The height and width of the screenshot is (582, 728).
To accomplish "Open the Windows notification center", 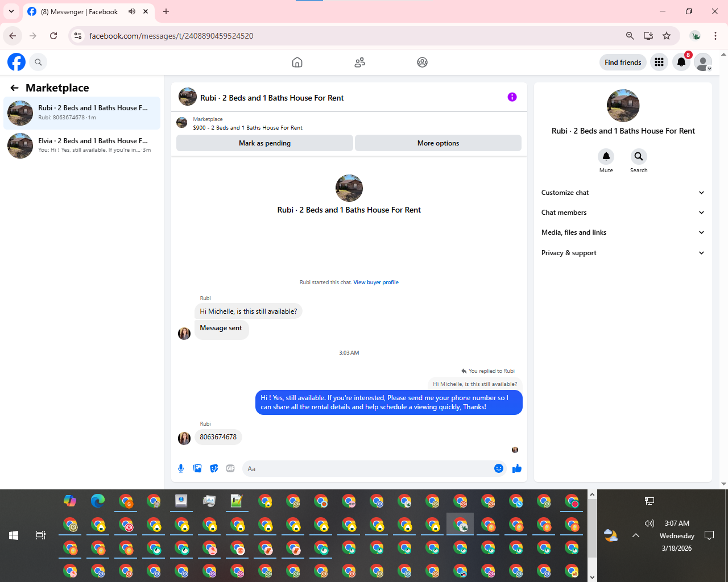I will pos(709,535).
